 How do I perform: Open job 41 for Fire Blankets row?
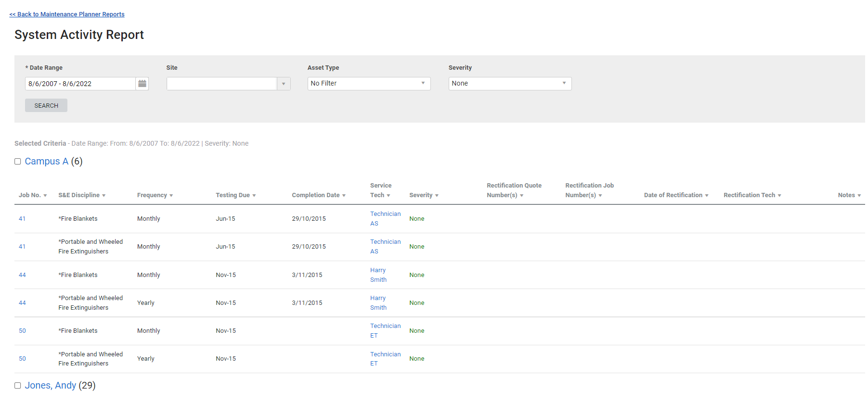click(x=22, y=219)
